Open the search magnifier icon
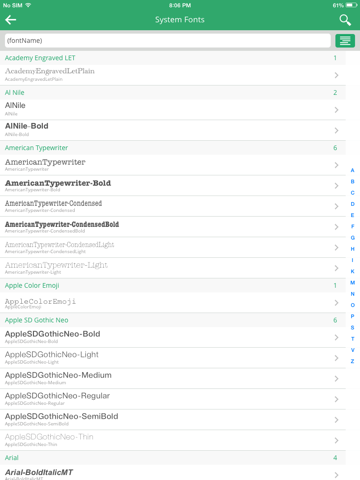The image size is (360, 480). tap(345, 20)
